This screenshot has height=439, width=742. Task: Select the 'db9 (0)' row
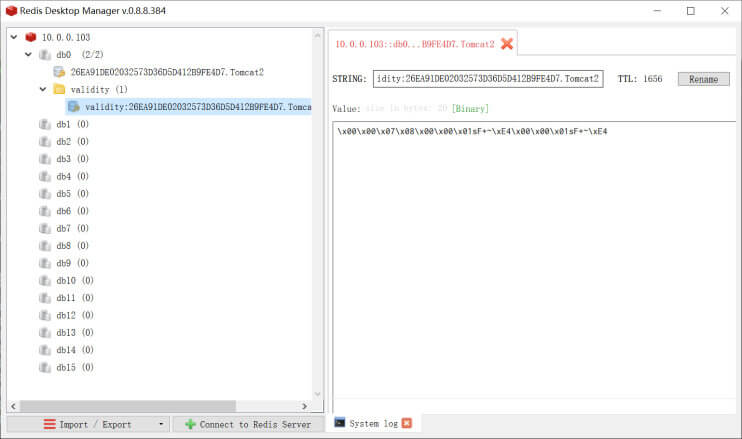[x=72, y=263]
